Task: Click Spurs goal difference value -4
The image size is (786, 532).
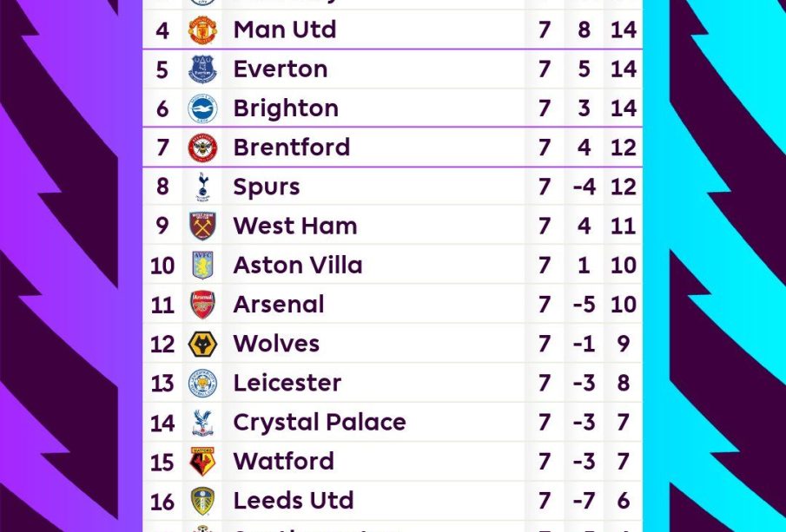Action: pyautogui.click(x=584, y=187)
